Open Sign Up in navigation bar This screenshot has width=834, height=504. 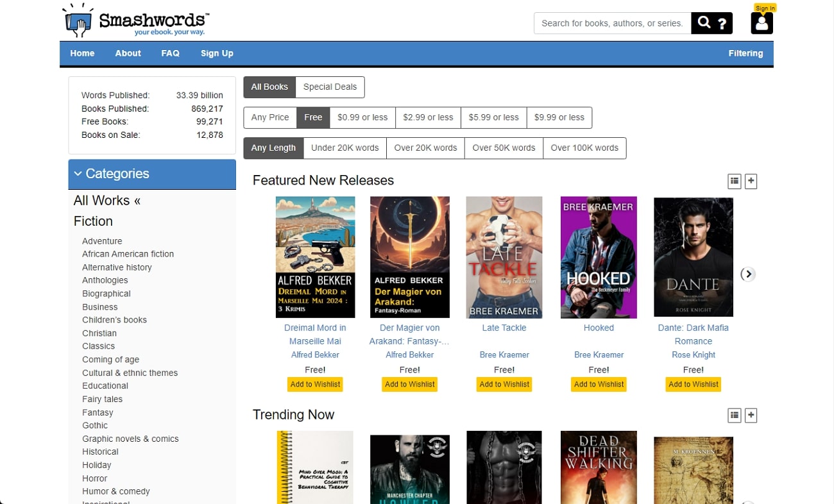tap(217, 53)
